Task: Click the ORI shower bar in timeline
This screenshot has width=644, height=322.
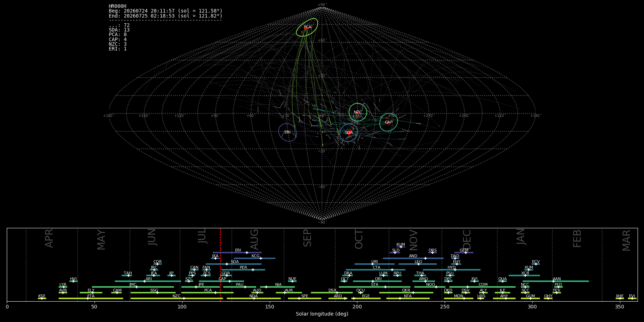Action: [377, 281]
